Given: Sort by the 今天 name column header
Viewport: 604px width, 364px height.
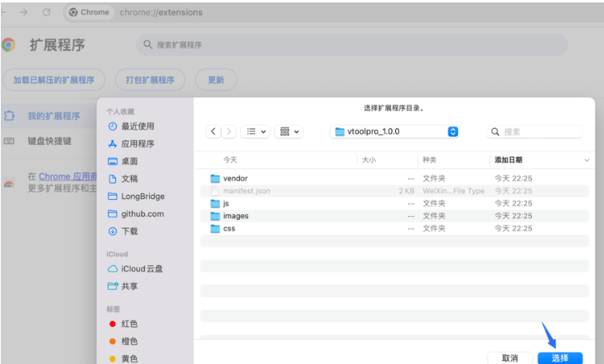Looking at the screenshot, I should click(x=230, y=160).
